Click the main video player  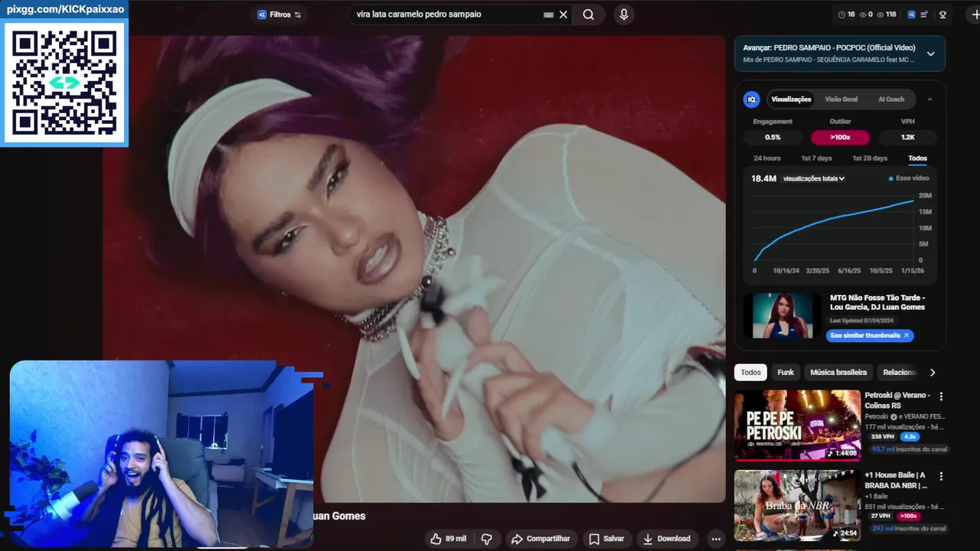414,269
